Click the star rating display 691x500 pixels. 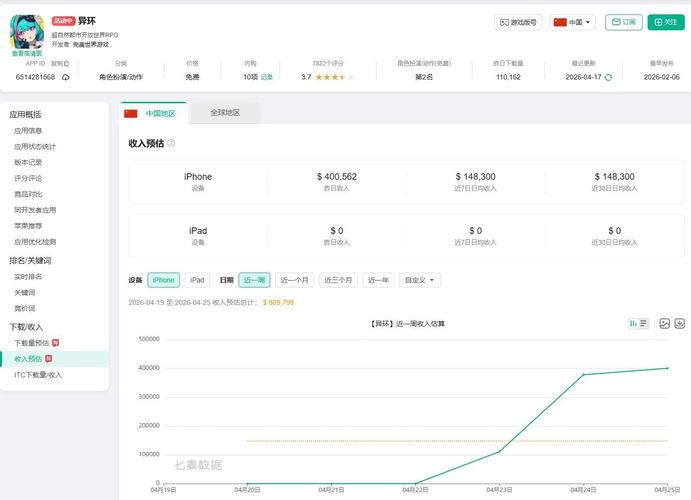click(x=334, y=77)
